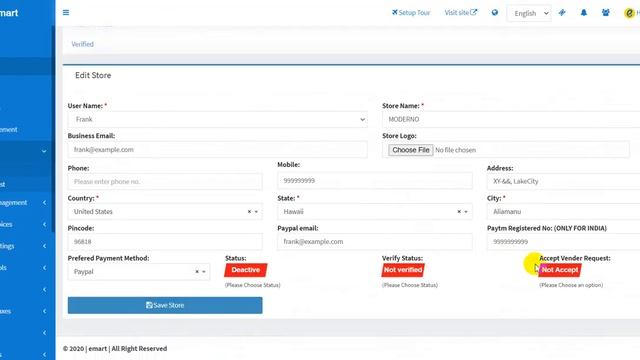Open the Visit site link
This screenshot has height=360, width=640.
[x=460, y=13]
